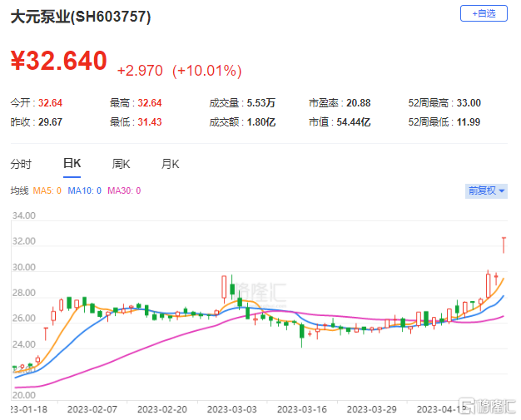
Task: Click the 2023-02-07 date axis label
Action: click(92, 409)
